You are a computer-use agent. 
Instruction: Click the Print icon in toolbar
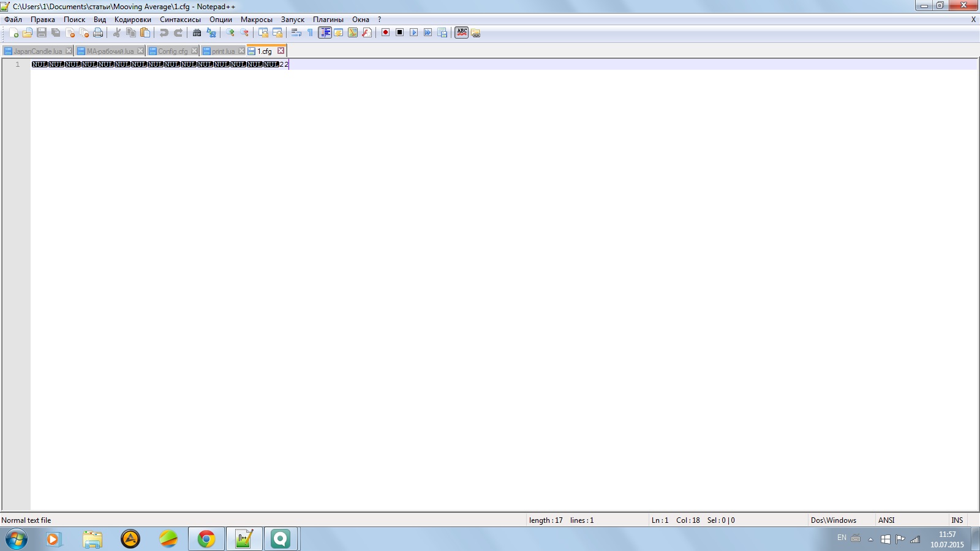[x=98, y=33]
